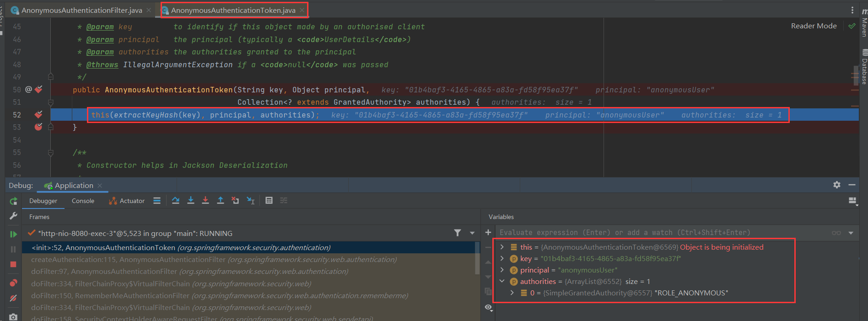Click Evaluate Expression calculator icon
This screenshot has width=868, height=321.
pos(269,200)
